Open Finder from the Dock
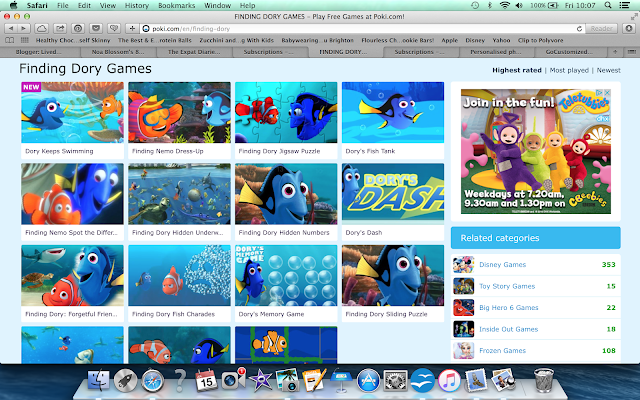This screenshot has height=400, width=640. point(98,380)
